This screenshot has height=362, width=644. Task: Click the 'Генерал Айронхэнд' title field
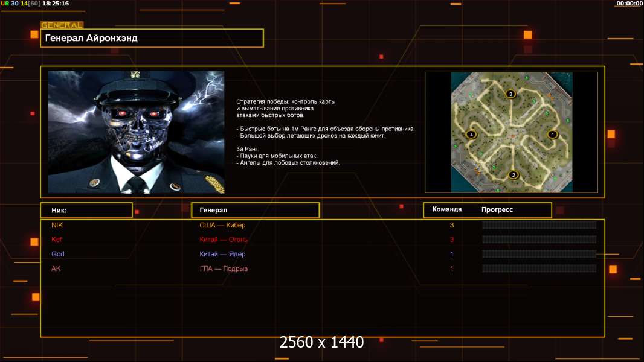coord(152,38)
